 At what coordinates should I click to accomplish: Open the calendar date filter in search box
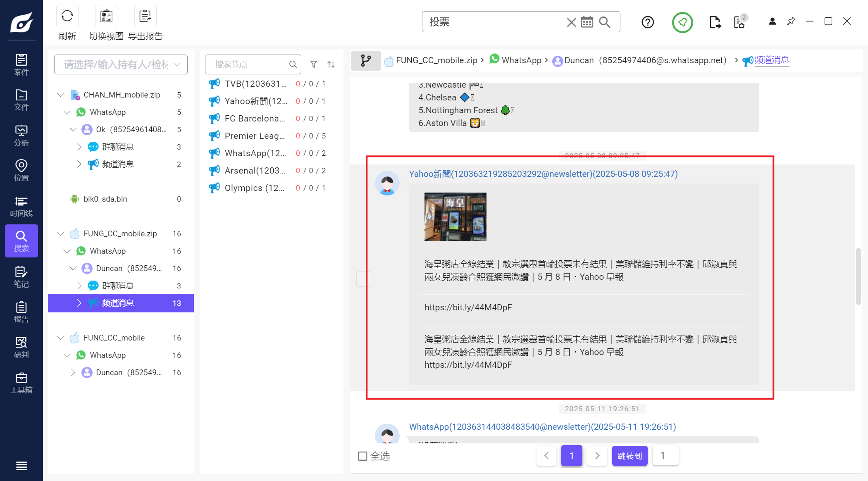click(x=587, y=22)
